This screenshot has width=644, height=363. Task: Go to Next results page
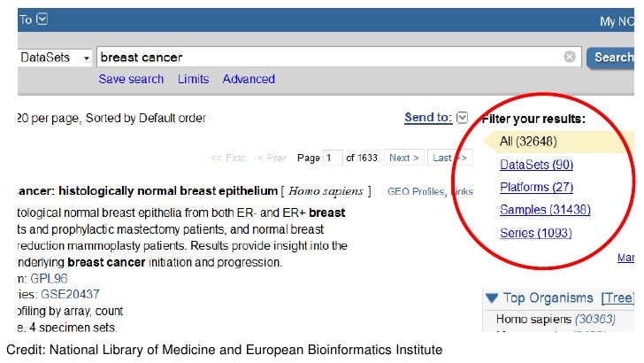coord(403,158)
